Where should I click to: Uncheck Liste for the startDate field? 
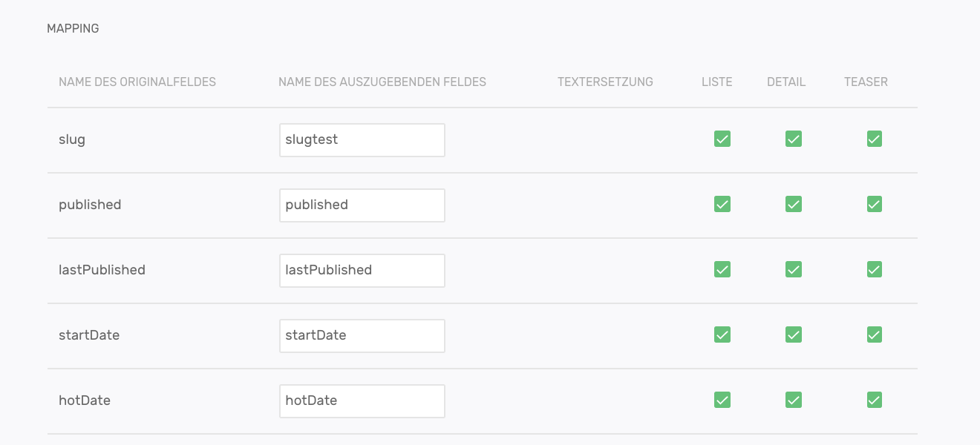coord(722,334)
